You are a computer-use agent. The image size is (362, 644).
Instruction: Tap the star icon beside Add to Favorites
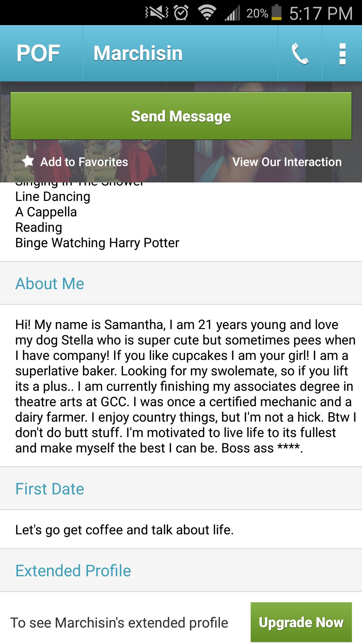tap(28, 161)
